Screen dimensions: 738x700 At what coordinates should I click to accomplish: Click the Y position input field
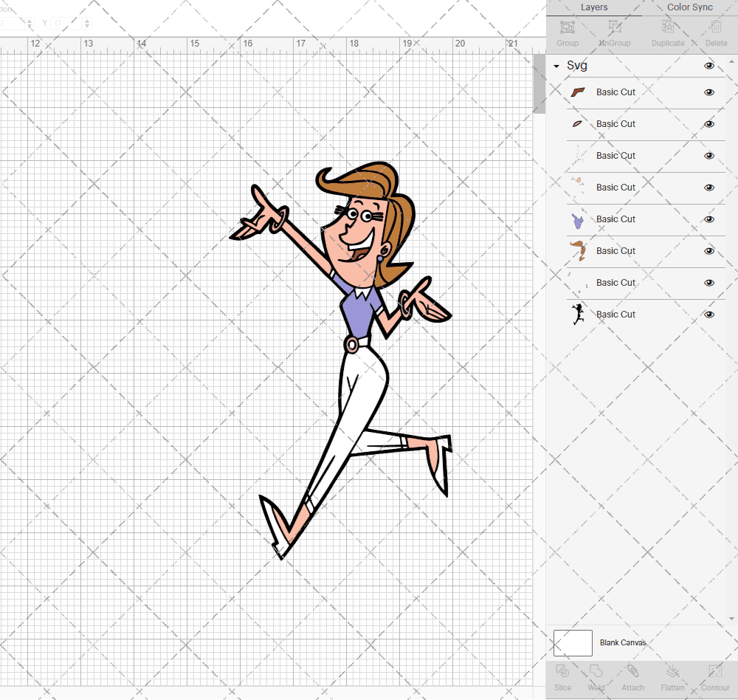[67, 23]
